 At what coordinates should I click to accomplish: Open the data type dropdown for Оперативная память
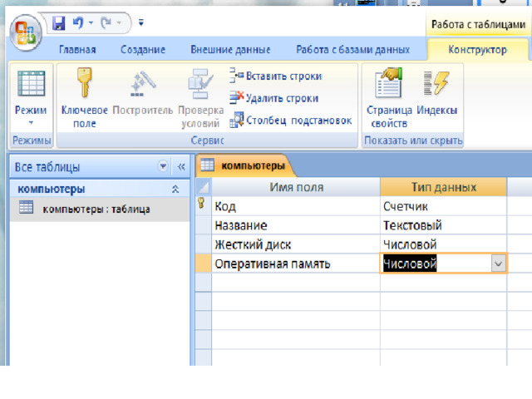tap(498, 264)
